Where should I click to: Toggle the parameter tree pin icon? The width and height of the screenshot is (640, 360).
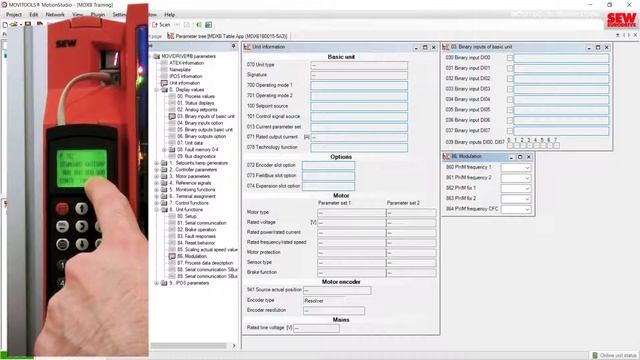click(233, 47)
